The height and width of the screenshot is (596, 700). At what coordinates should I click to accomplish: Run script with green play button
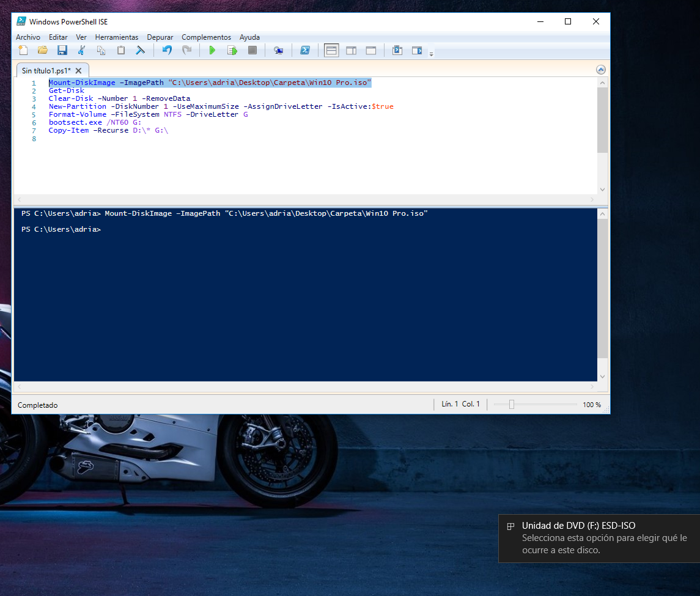tap(213, 51)
